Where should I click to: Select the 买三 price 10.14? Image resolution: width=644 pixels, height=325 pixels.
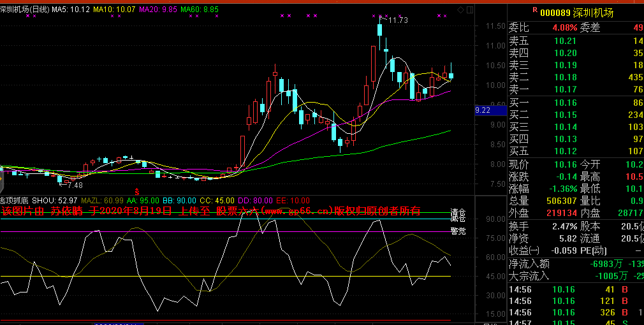tap(566, 127)
